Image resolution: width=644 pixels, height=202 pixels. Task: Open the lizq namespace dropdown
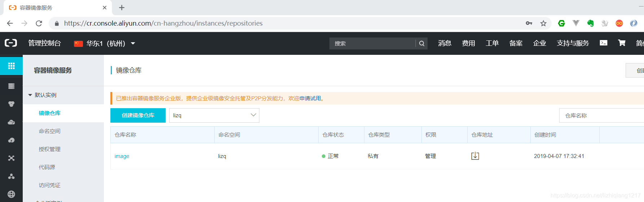(x=214, y=115)
